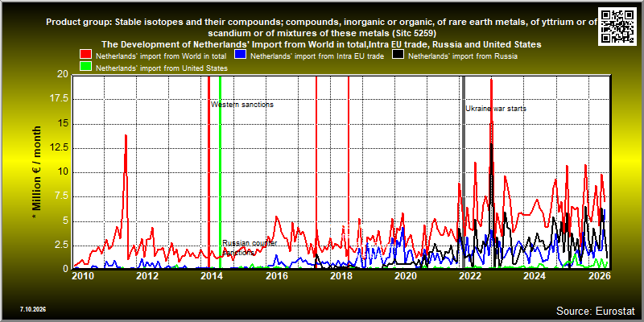
Task: Click the green vertical line at 2014
Action: (220, 171)
